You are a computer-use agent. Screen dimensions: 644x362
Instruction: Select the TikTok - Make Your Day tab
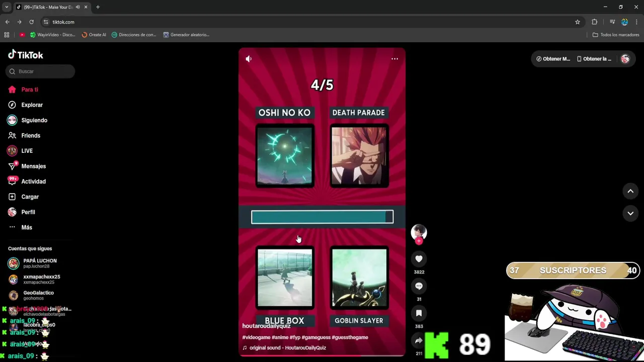(52, 7)
